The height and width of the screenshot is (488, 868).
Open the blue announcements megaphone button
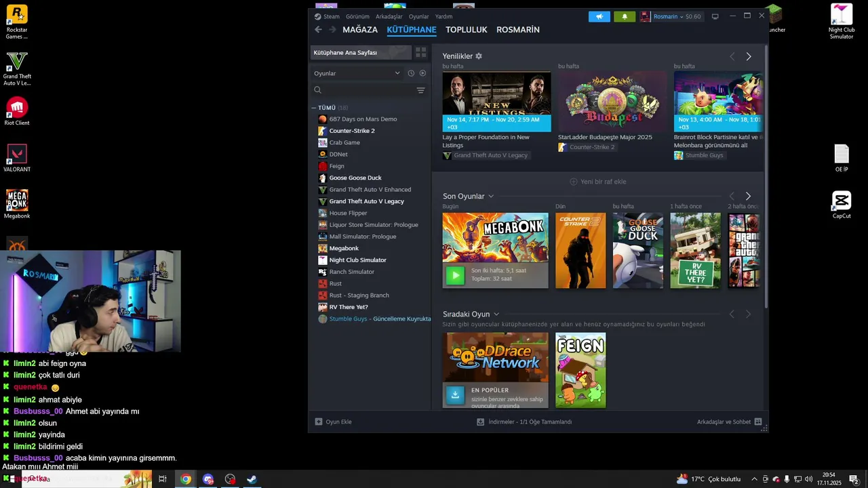coord(599,16)
